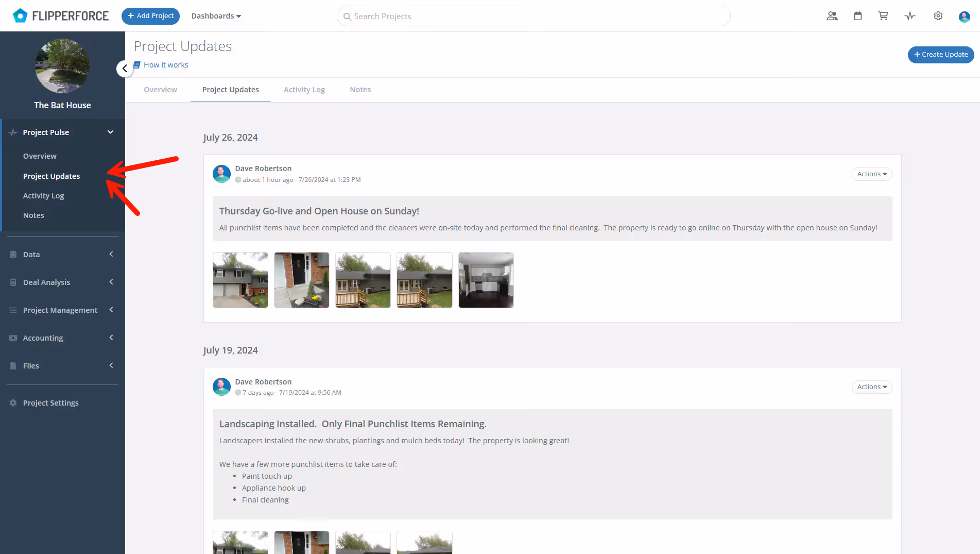Viewport: 980px width, 554px height.
Task: Click Dave Robertson name on July 19 update
Action: tap(263, 382)
